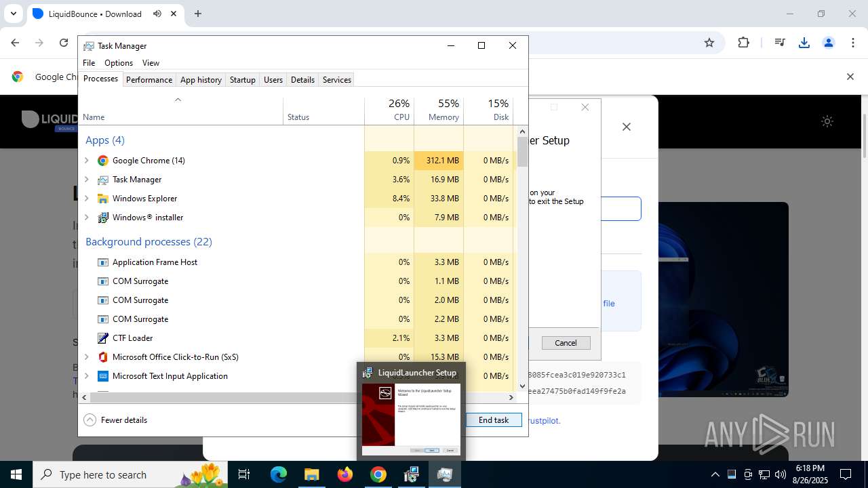Click the Task Manager process row icon

click(103, 180)
